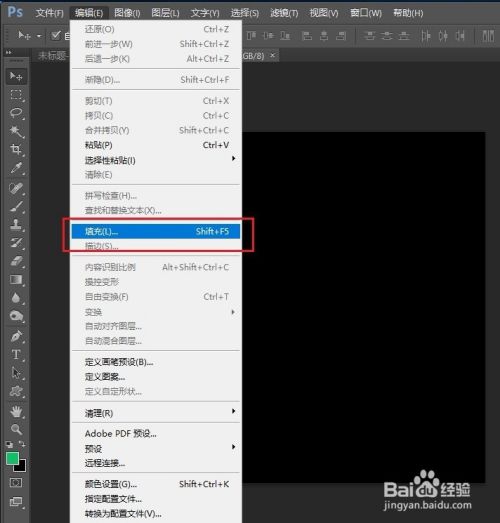Click the Ps application logo

click(15, 12)
